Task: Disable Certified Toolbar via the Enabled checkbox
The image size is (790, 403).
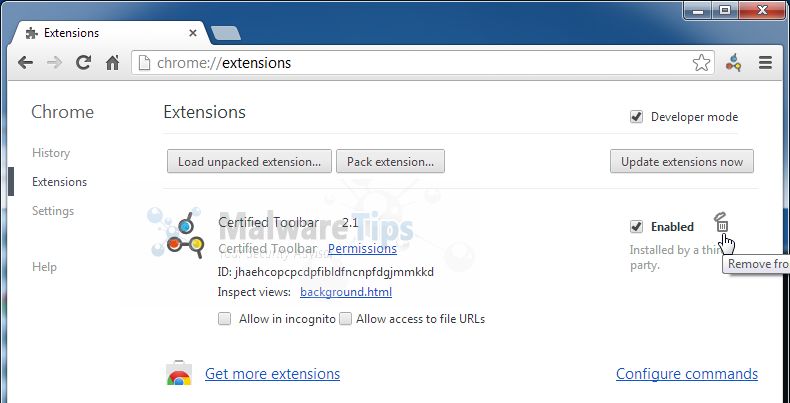Action: click(636, 227)
